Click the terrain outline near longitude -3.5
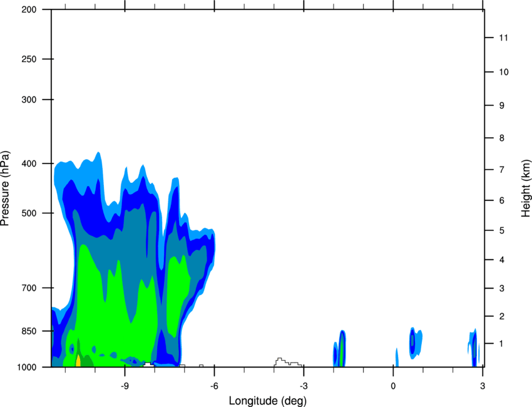 click(x=288, y=362)
